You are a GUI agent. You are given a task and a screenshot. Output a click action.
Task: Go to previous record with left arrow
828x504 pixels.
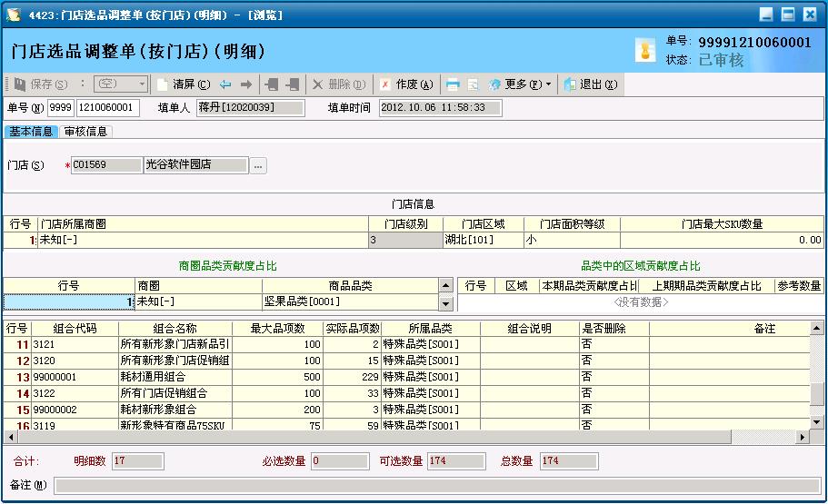tap(225, 84)
